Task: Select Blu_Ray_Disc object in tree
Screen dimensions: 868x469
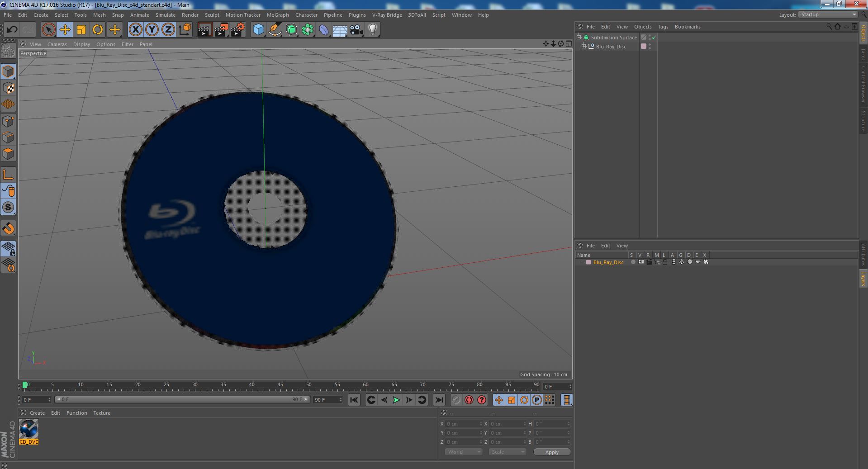Action: 611,47
